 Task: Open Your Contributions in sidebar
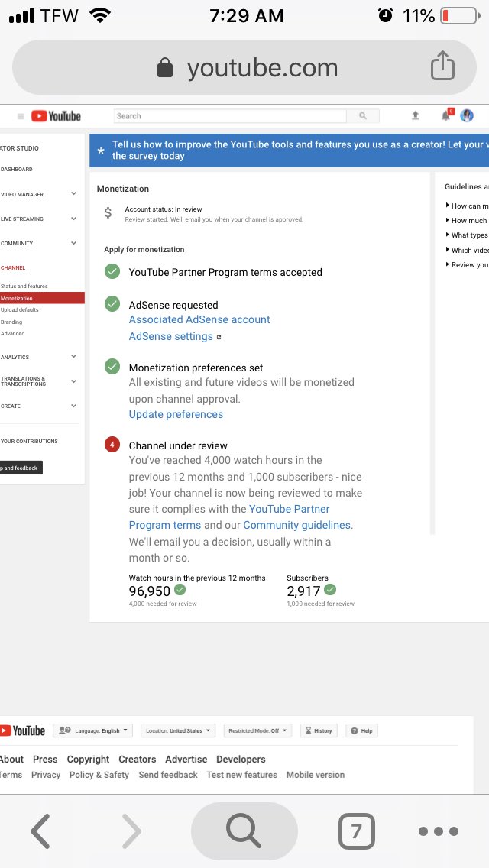[29, 441]
